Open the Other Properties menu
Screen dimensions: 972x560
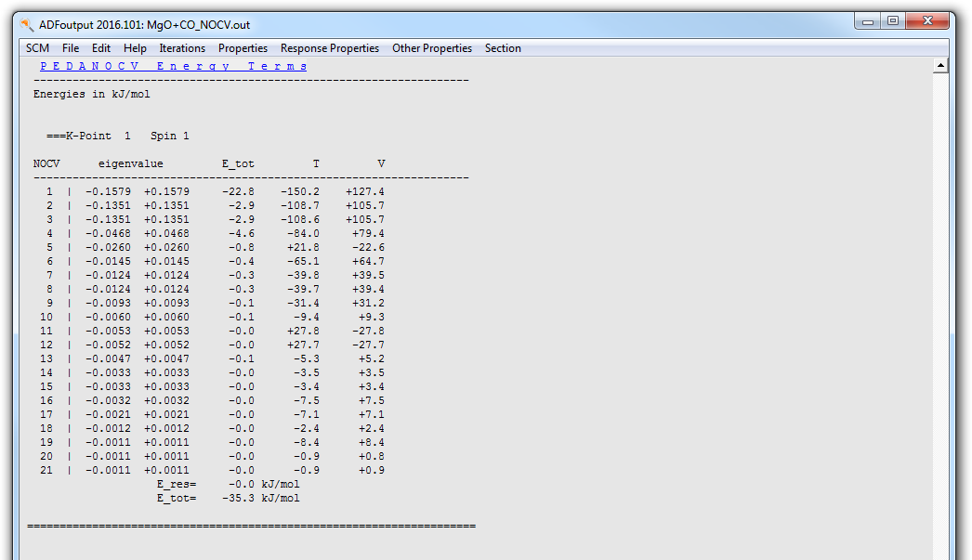pyautogui.click(x=431, y=48)
